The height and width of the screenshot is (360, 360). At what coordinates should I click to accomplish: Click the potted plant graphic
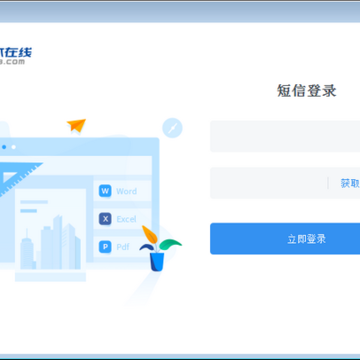point(160,248)
